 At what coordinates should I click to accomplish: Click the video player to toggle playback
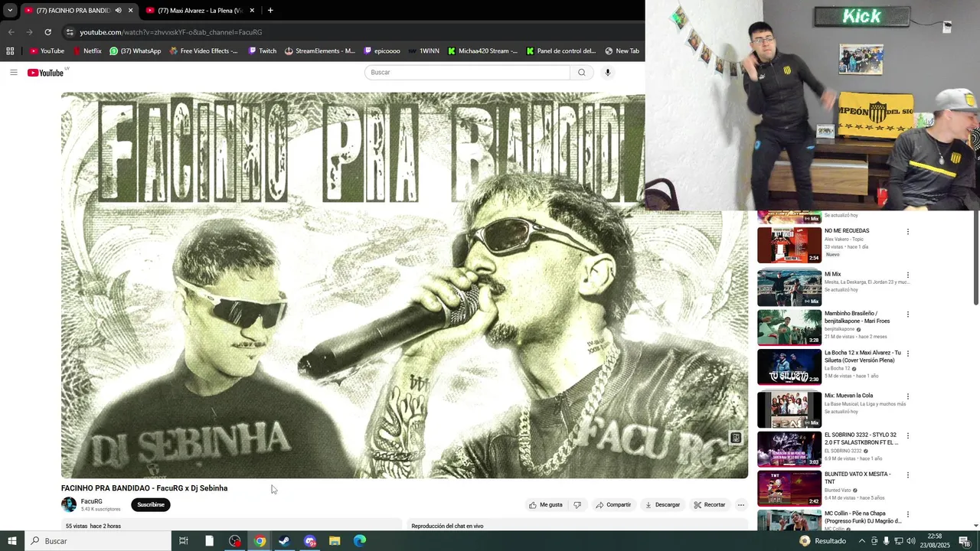404,285
